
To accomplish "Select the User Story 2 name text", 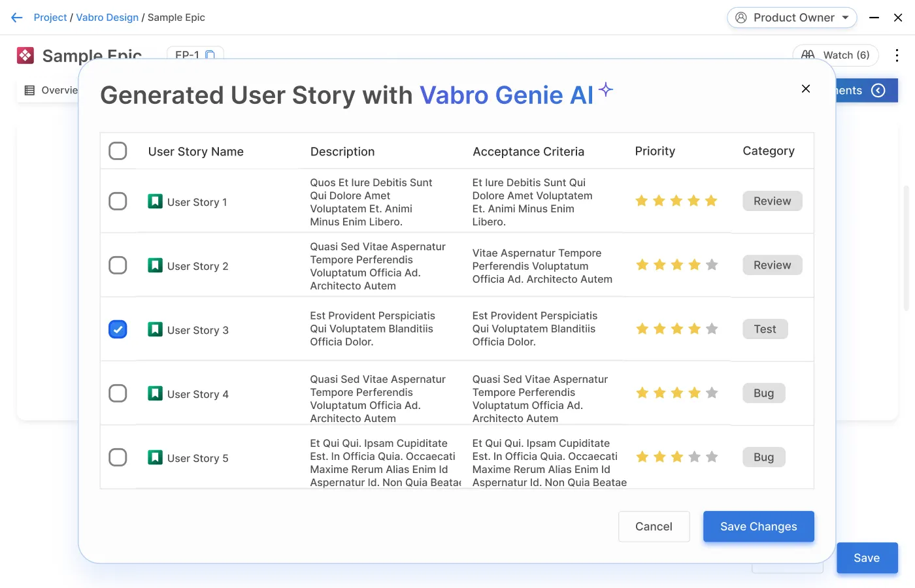I will (x=198, y=267).
